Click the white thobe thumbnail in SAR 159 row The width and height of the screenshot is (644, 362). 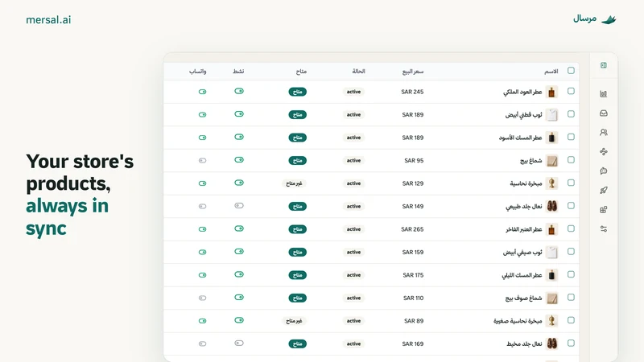click(x=551, y=253)
